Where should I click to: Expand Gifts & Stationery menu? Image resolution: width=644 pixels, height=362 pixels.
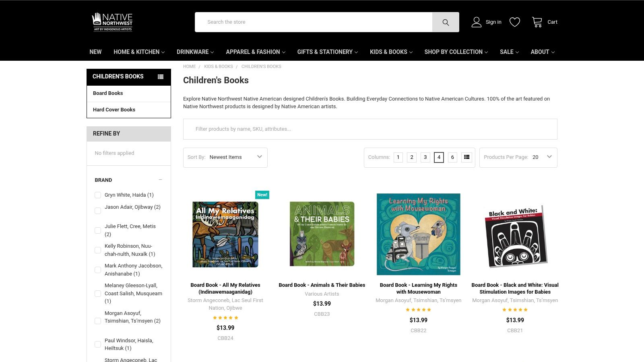327,52
